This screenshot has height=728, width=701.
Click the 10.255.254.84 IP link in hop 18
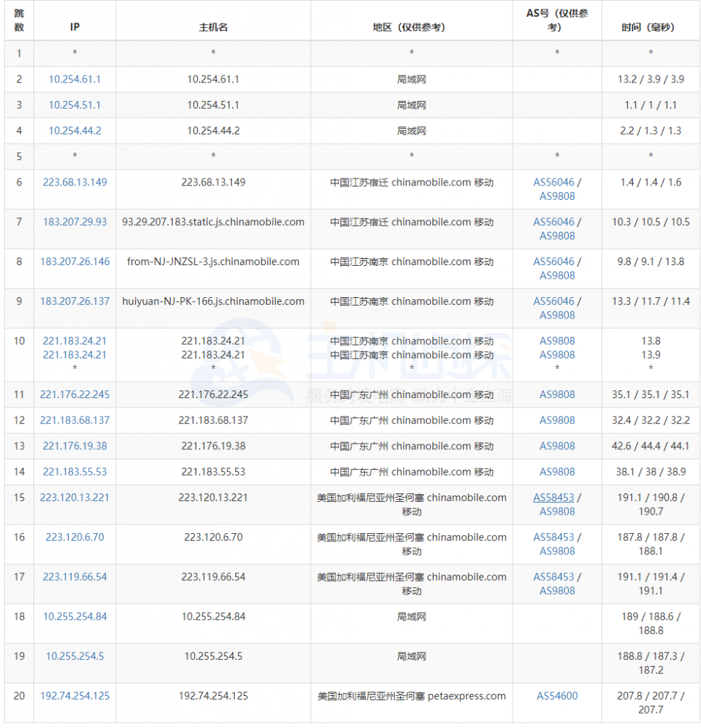point(75,616)
